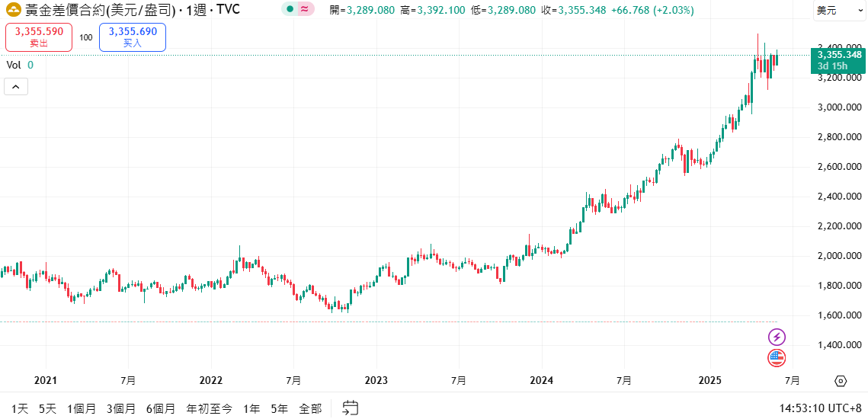868x419 pixels.
Task: Click the purple lightning bolt event icon
Action: 777,337
